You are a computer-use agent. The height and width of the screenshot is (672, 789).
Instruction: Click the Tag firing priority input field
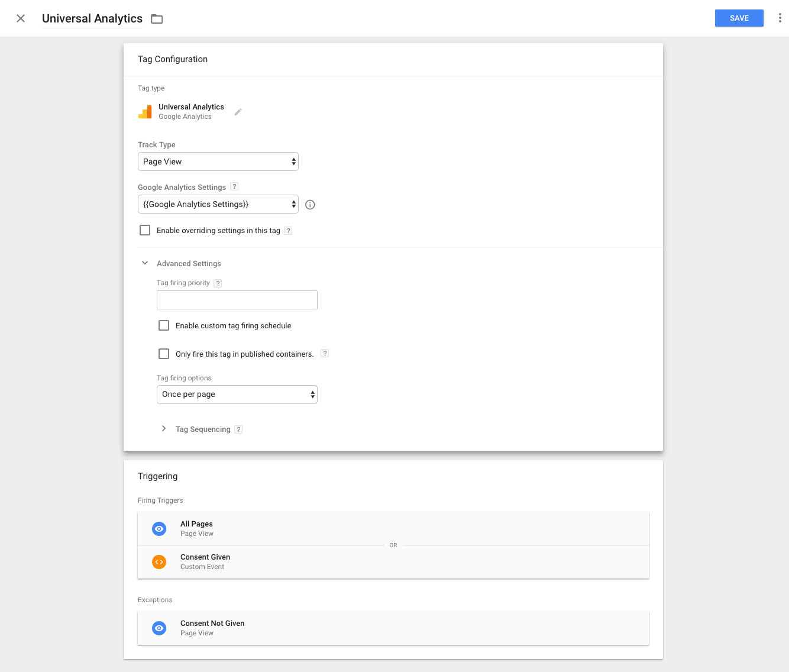237,300
